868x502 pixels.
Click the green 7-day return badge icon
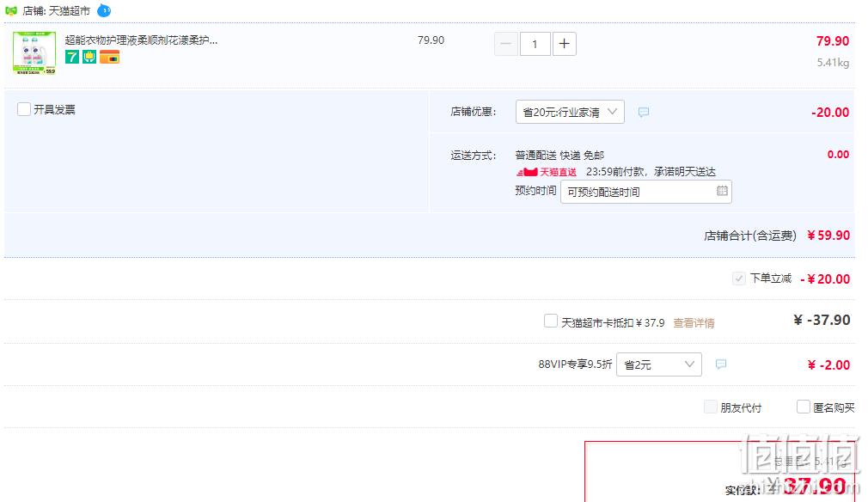[x=72, y=57]
